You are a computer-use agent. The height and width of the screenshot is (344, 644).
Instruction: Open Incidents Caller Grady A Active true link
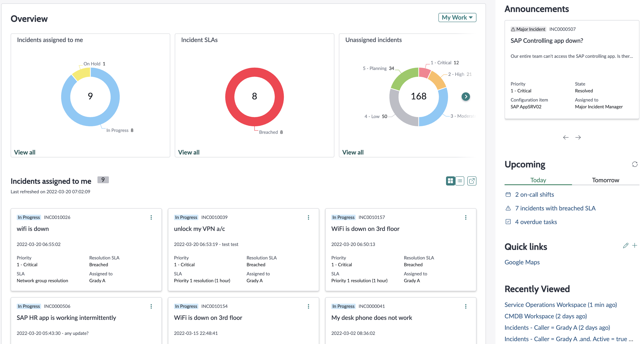coord(568,339)
